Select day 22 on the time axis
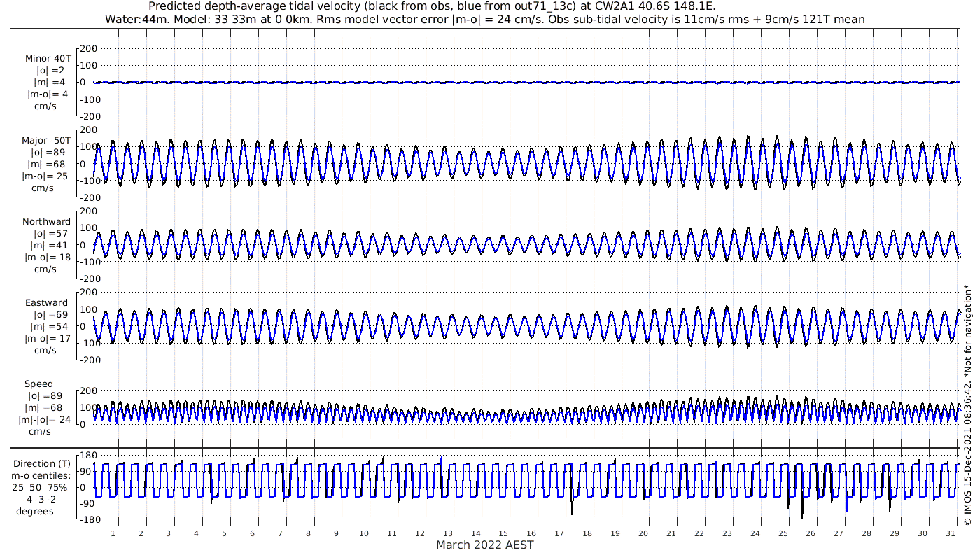The width and height of the screenshot is (980, 560). coord(699,533)
